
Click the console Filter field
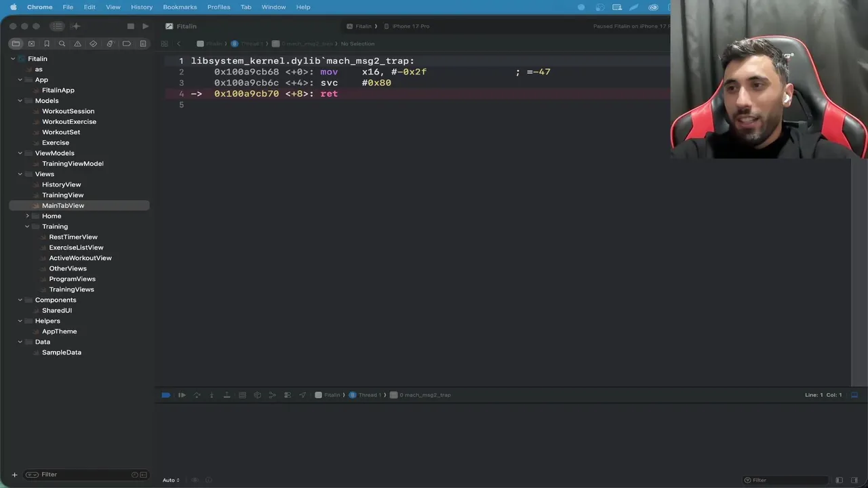point(785,480)
